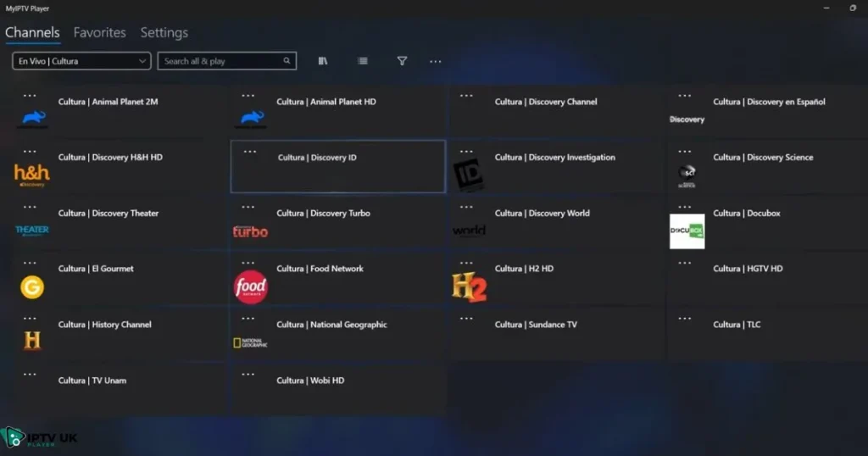Open options for Sundance TV
The height and width of the screenshot is (456, 868).
pyautogui.click(x=467, y=318)
